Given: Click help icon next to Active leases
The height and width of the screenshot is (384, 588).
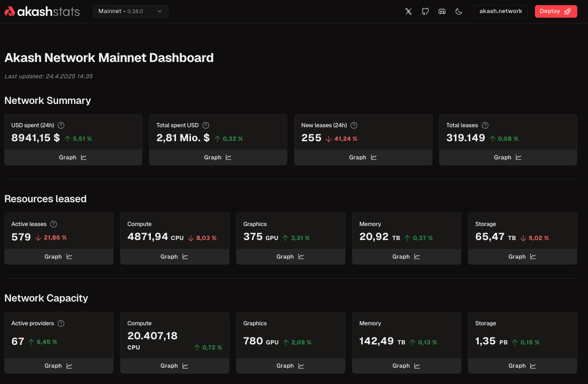Looking at the screenshot, I should coord(54,224).
